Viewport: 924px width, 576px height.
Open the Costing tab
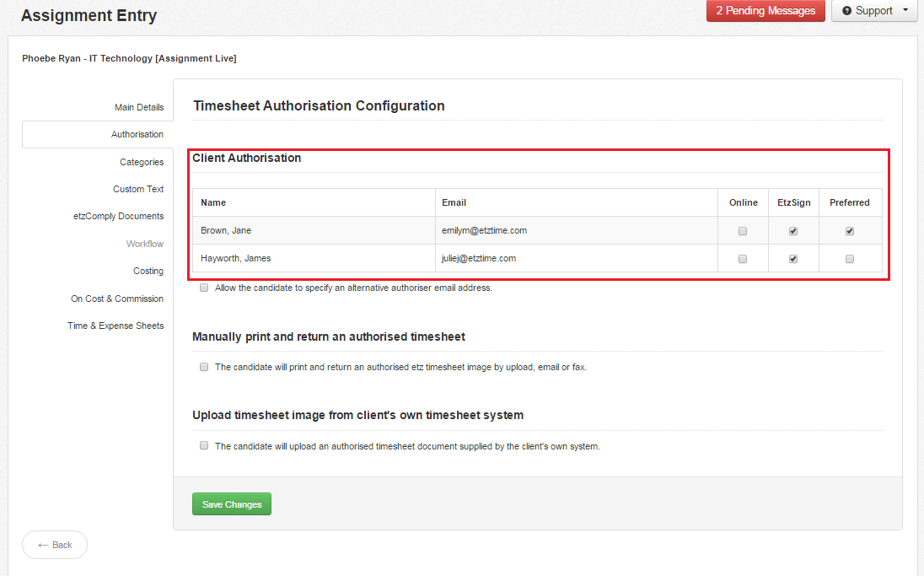[148, 272]
